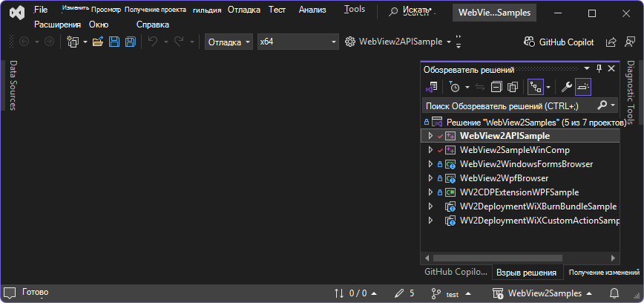Click the pending changes pencil count 5
Screen dimensions: 644x303
pyautogui.click(x=404, y=293)
